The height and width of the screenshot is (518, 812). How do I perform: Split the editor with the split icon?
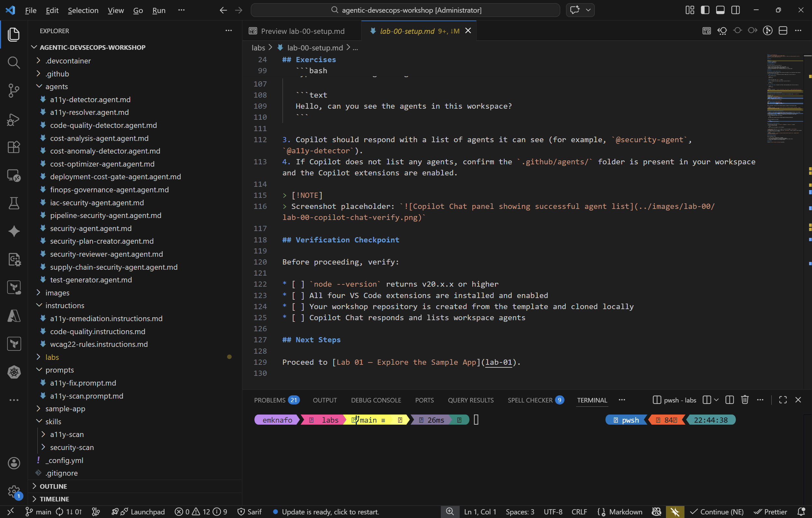click(x=783, y=30)
